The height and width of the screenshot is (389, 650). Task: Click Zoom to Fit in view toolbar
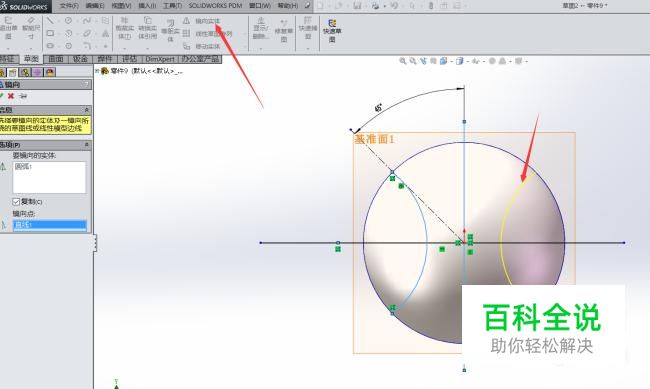click(402, 61)
